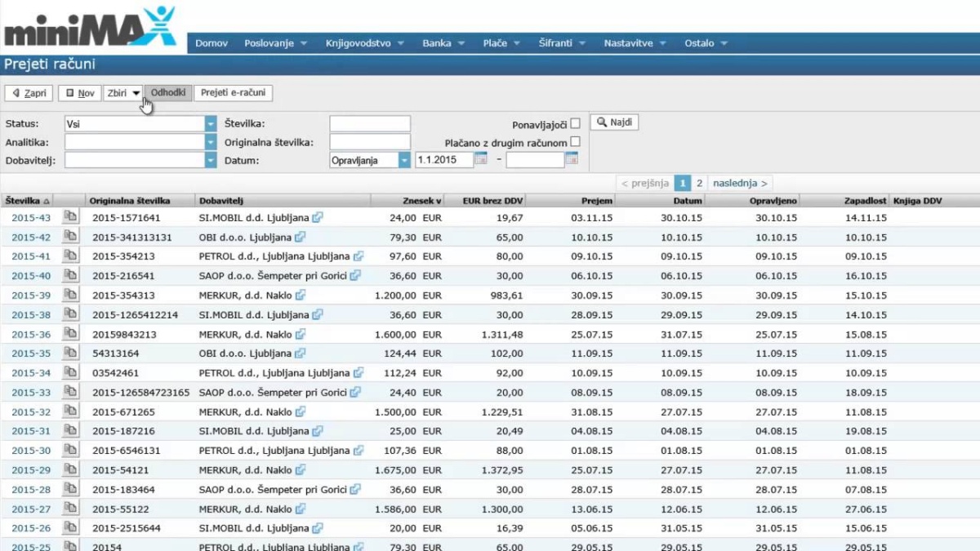Open the Zbiri dropdown button

coord(123,93)
